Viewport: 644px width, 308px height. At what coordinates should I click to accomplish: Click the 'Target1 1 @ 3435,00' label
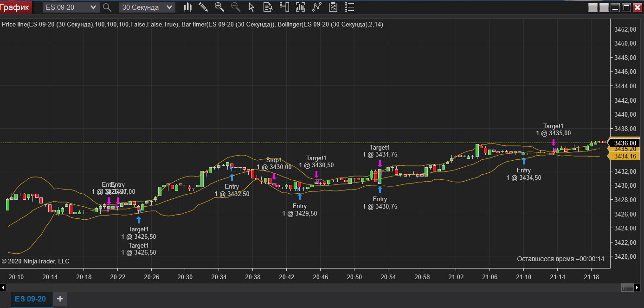tap(553, 130)
